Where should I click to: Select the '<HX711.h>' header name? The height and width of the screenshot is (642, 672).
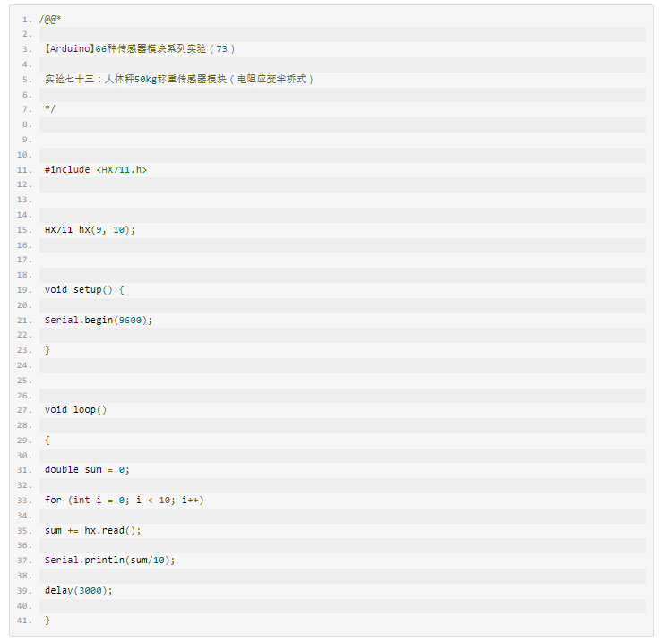click(x=122, y=169)
